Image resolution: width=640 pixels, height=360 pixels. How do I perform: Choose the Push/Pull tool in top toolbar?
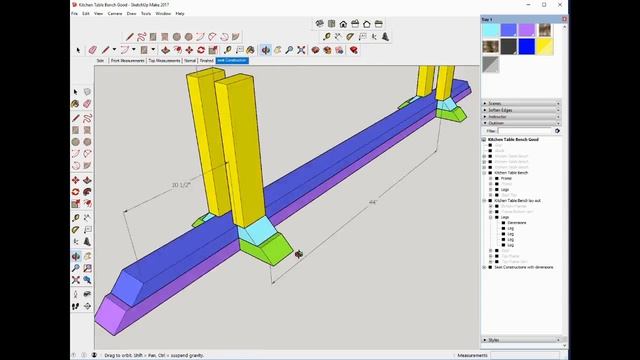(x=165, y=50)
